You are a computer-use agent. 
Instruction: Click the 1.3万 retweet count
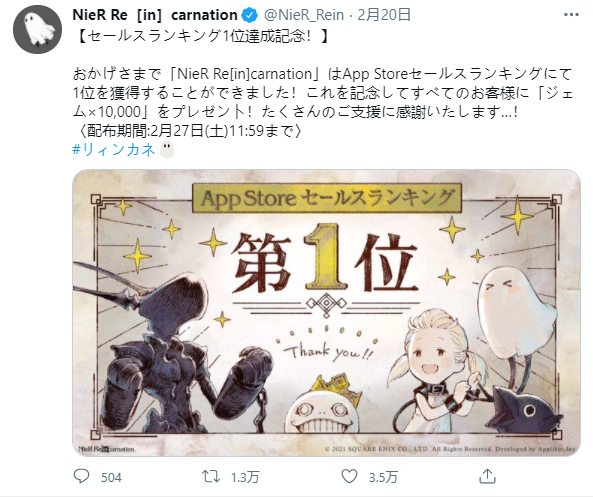click(x=245, y=478)
